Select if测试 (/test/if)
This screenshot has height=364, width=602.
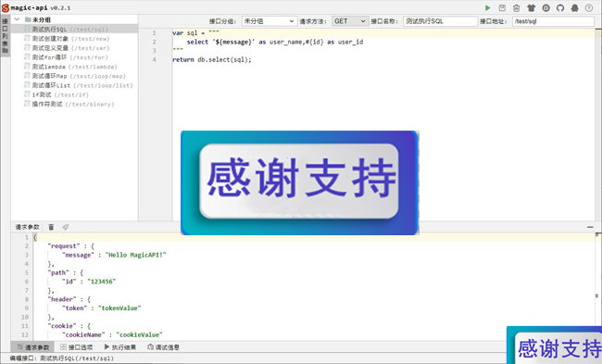tap(74, 94)
